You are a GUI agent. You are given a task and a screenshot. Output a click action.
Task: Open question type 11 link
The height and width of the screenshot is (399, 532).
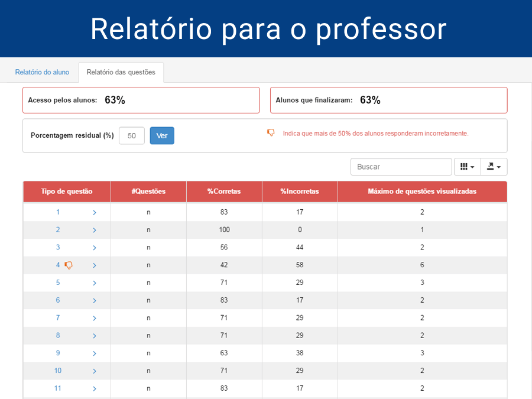pyautogui.click(x=58, y=388)
